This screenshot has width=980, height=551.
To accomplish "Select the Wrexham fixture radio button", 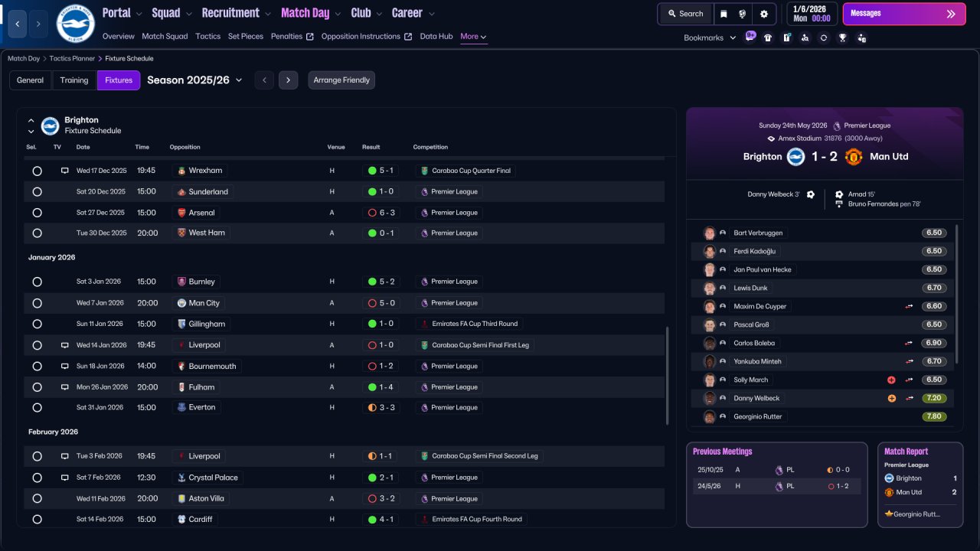I will 37,171.
